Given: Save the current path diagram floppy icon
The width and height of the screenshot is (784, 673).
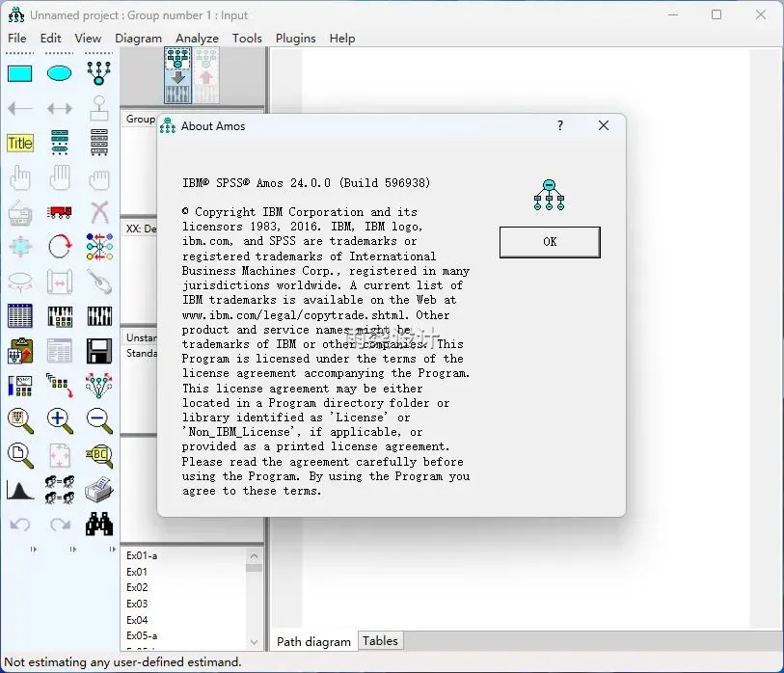Looking at the screenshot, I should pyautogui.click(x=99, y=351).
